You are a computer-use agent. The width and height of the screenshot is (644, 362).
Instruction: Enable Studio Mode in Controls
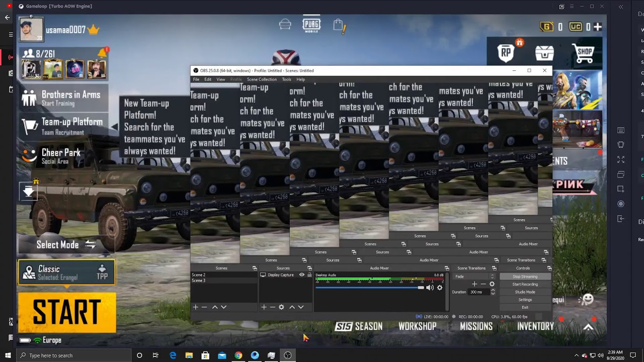click(x=525, y=292)
